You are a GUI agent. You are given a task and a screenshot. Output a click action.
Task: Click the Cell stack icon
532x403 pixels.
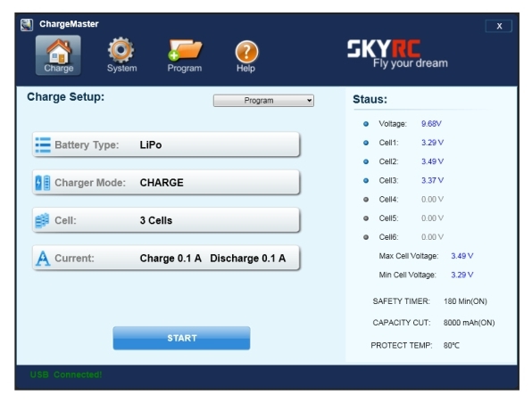(43, 220)
